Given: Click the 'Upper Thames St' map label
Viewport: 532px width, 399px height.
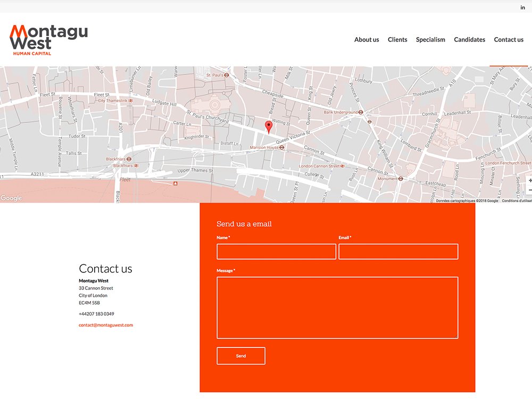Looking at the screenshot, I should pos(195,170).
